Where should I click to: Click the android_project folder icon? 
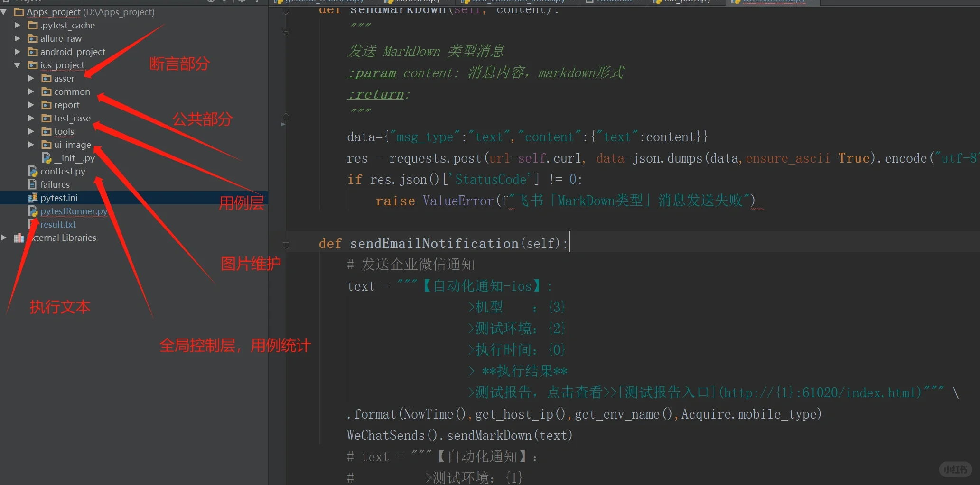pos(33,52)
